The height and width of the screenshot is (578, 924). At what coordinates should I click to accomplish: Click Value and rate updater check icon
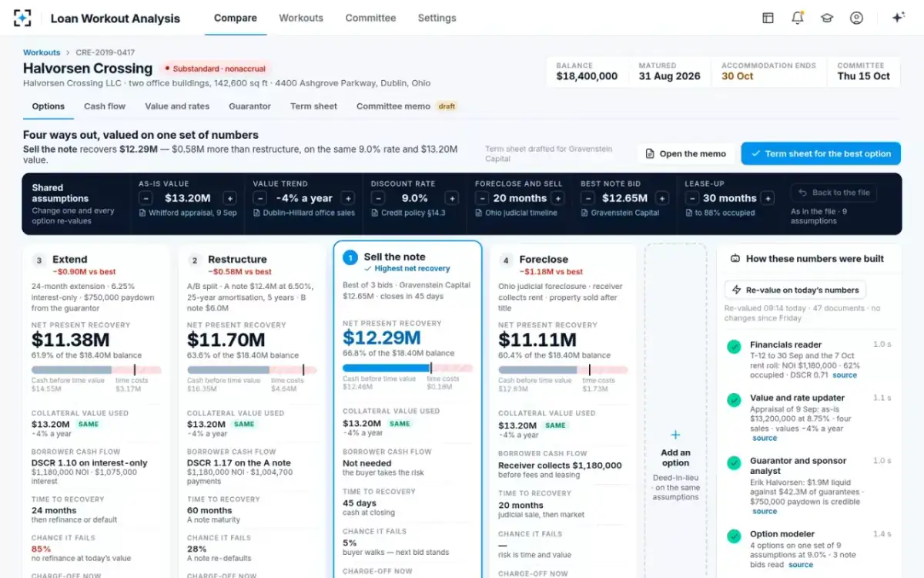tap(734, 401)
